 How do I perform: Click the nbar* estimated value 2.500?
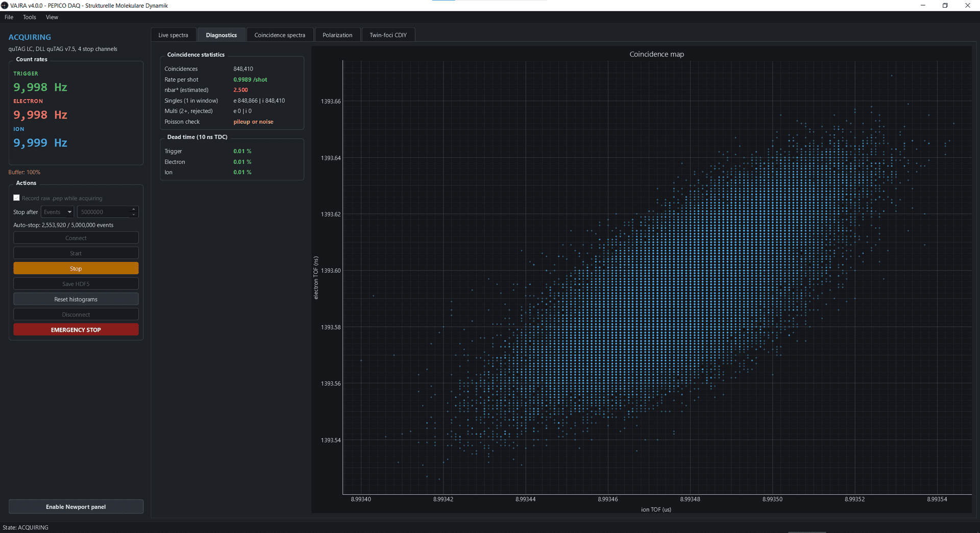click(240, 90)
